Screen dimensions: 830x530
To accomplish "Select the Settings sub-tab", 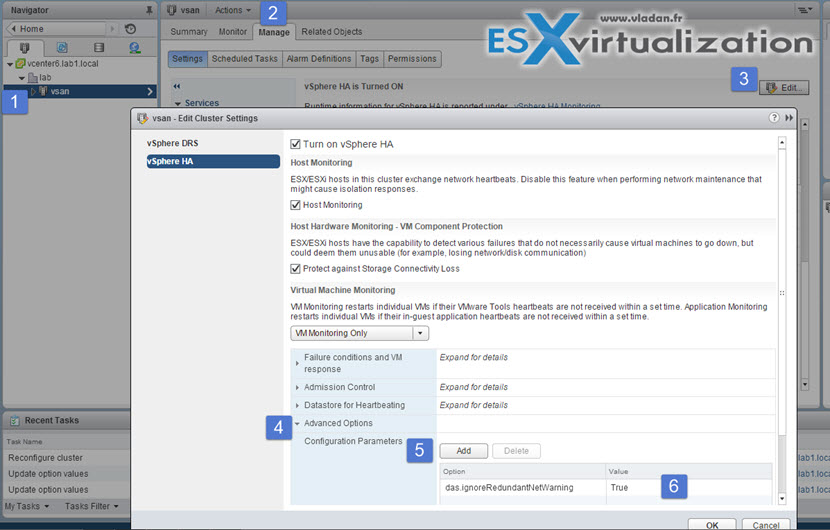I will click(x=187, y=59).
